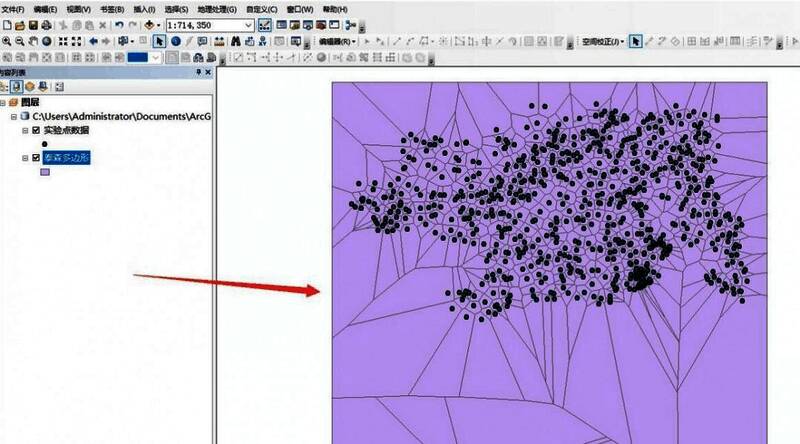Click the Zoom In magnifier tool
Image resolution: width=800 pixels, height=444 pixels.
pyautogui.click(x=7, y=41)
